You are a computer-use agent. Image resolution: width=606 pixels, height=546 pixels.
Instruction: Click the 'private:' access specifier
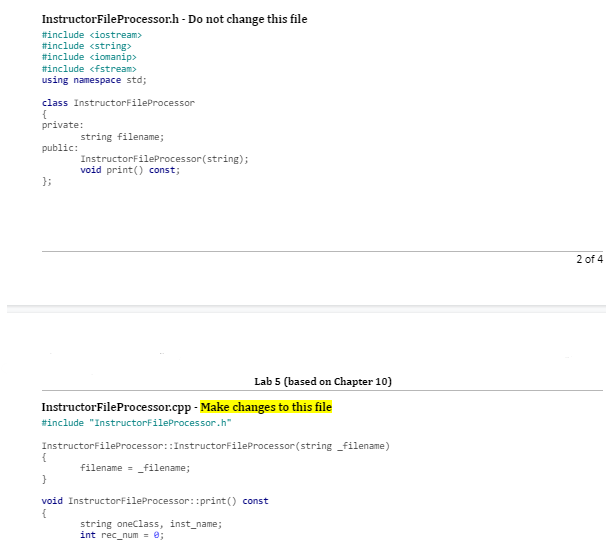tap(63, 125)
